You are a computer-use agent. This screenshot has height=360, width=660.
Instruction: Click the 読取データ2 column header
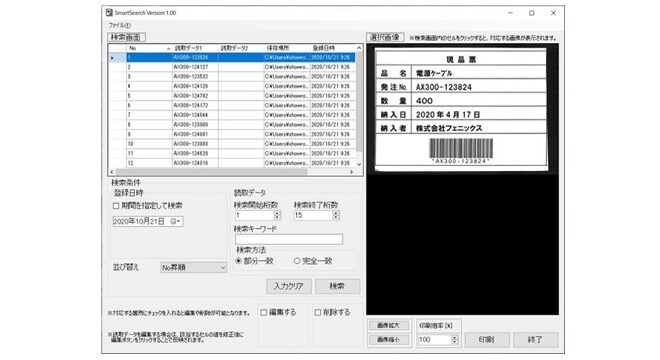click(x=241, y=48)
